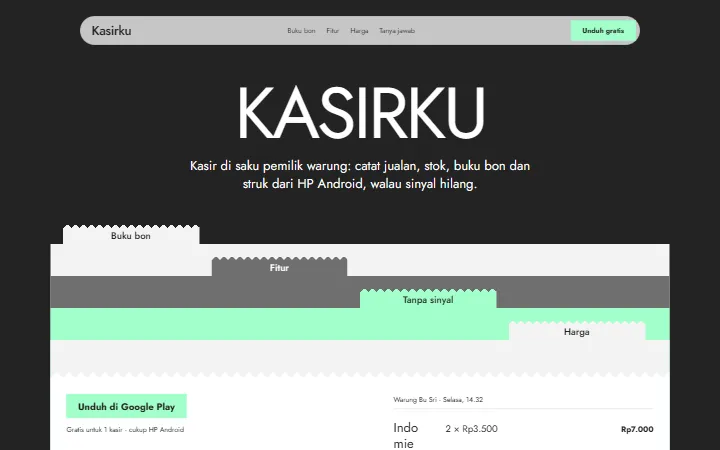The image size is (720, 450).
Task: Click the 'Indo mie' item name
Action: click(406, 435)
